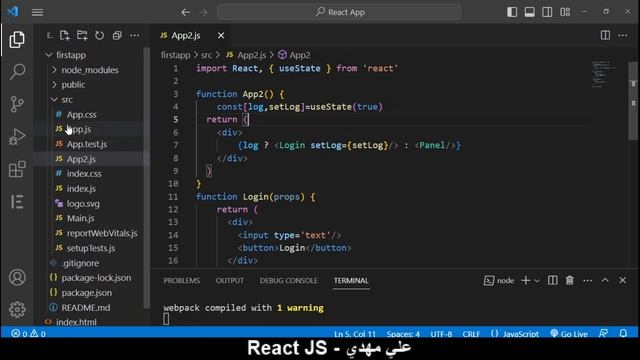The height and width of the screenshot is (360, 640).
Task: Start server with Go Live
Action: coord(569,334)
